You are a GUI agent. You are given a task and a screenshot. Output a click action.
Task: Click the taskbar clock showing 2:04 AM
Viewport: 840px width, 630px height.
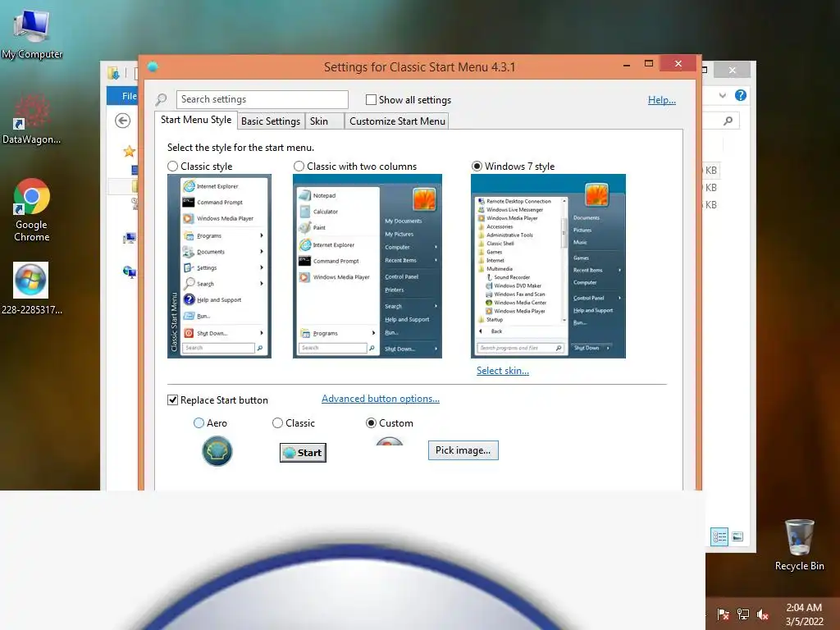click(x=804, y=614)
